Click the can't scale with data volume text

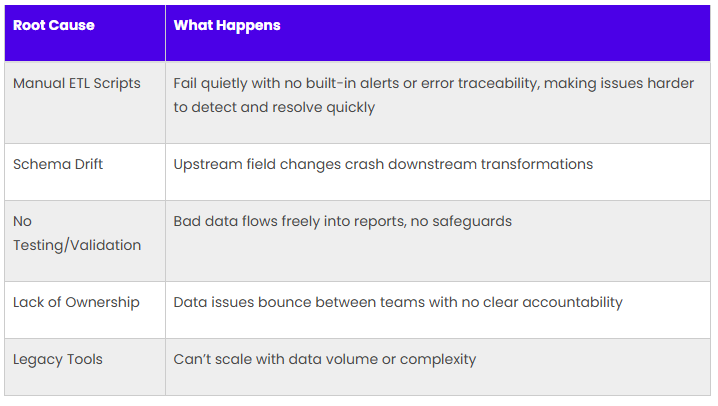tap(325, 360)
